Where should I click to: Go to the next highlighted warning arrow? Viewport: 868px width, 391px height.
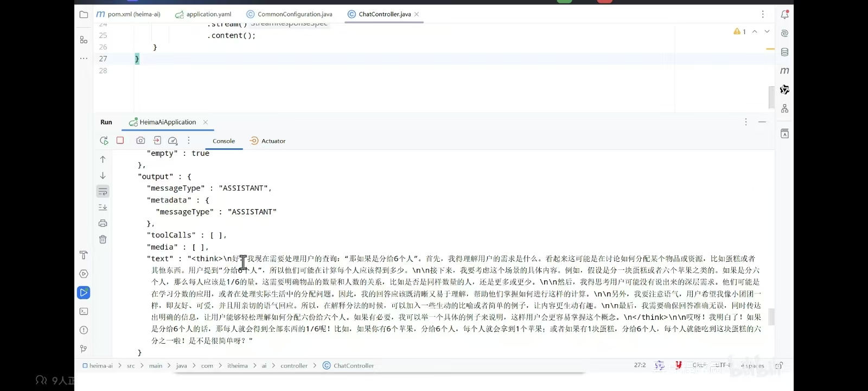click(767, 31)
